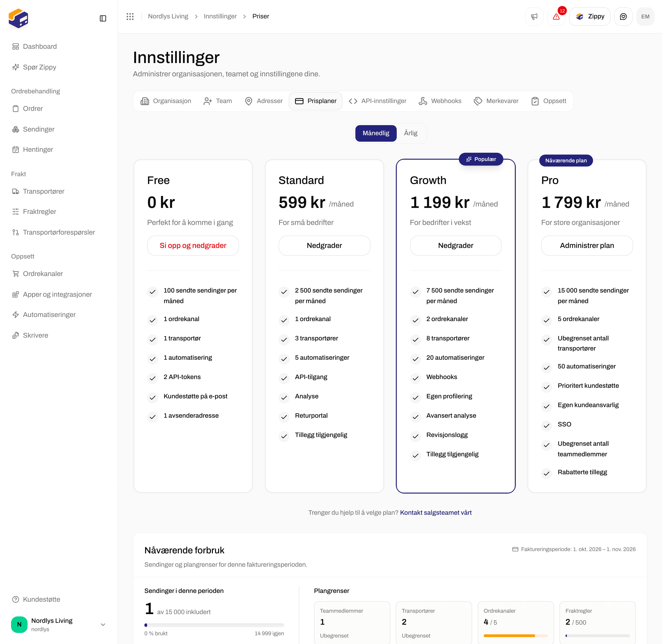Open the apps grid menu icon

130,17
